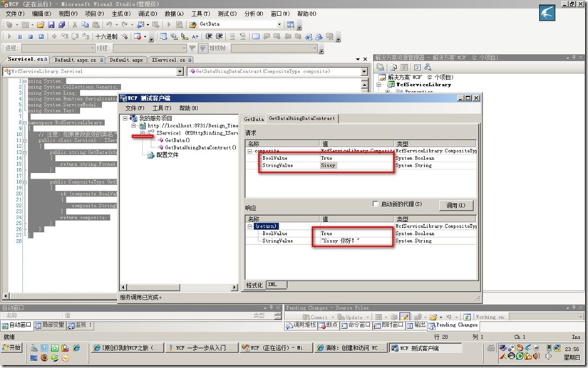Toggle the Hexadecimal display button 十六进制
The height and width of the screenshot is (368, 588).
tap(106, 37)
